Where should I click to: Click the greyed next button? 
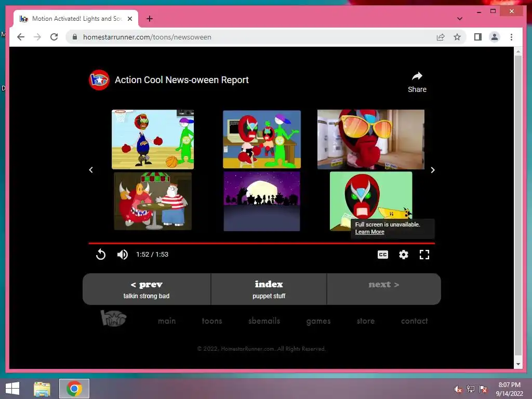(384, 289)
